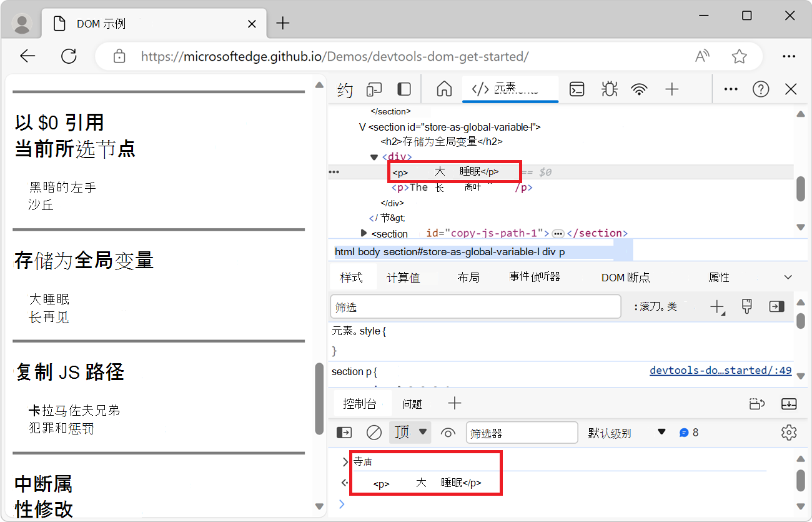Open the Network wifi icon

click(639, 89)
